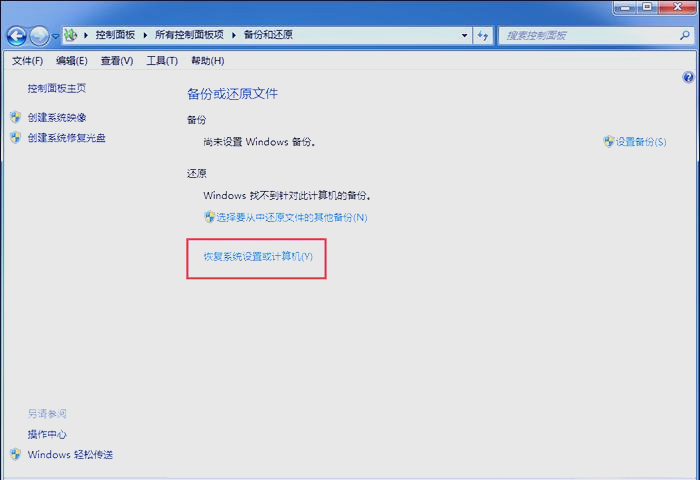Click the Back navigation arrow button
Screen dimensions: 700x480
click(x=16, y=36)
